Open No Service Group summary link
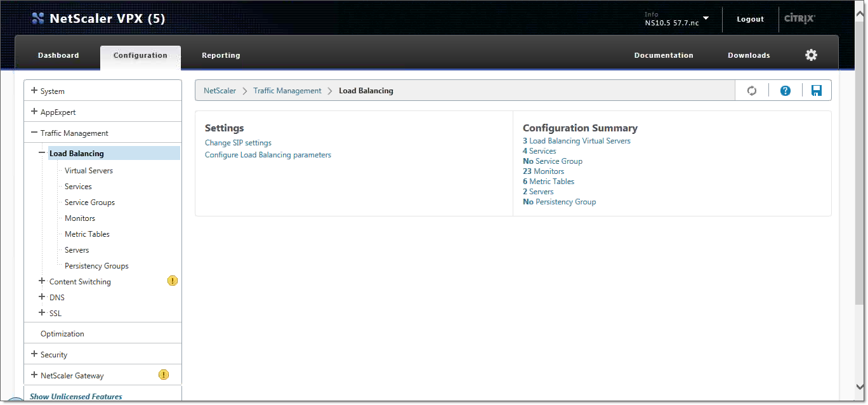Viewport: 868px width, 405px height. pyautogui.click(x=553, y=161)
